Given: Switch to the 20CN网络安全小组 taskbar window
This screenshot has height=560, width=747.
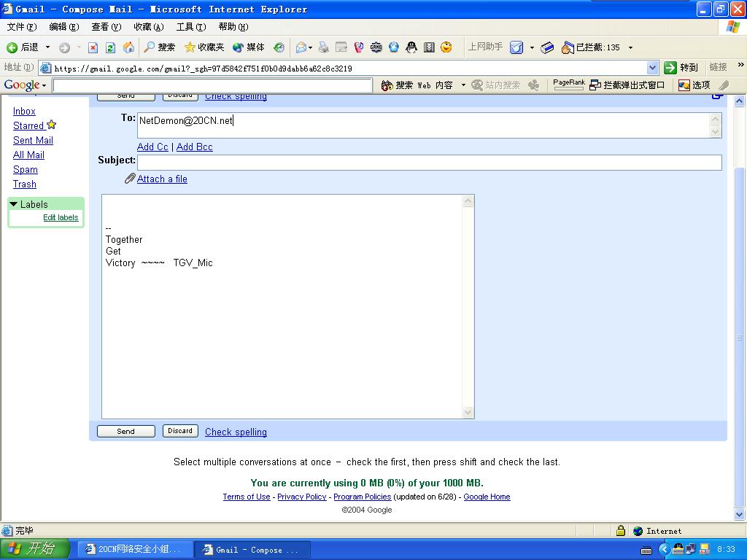Looking at the screenshot, I should click(135, 550).
